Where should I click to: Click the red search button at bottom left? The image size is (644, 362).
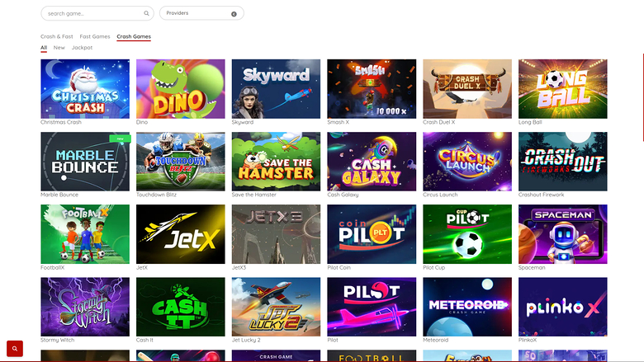click(x=15, y=349)
